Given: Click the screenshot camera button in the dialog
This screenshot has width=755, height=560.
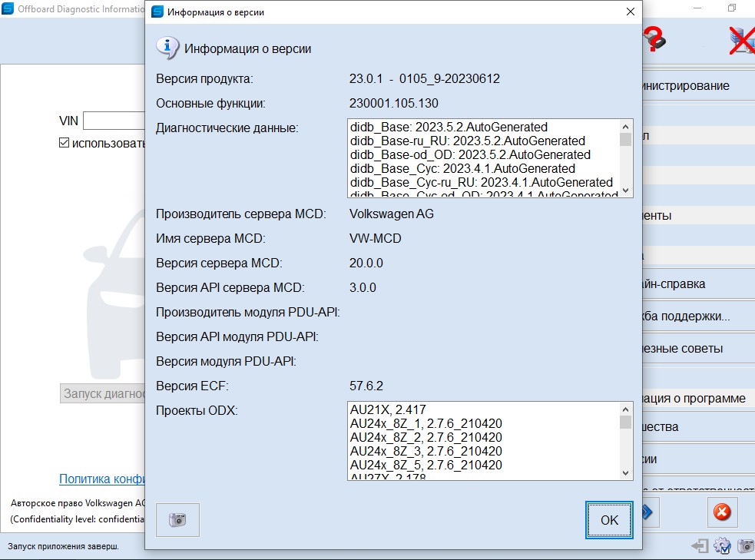Looking at the screenshot, I should [x=177, y=520].
